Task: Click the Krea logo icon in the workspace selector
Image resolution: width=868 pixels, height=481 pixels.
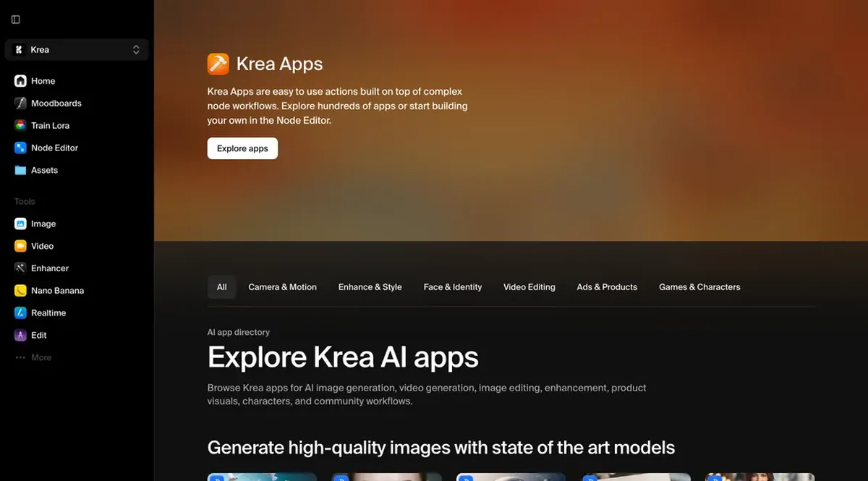Action: [19, 50]
